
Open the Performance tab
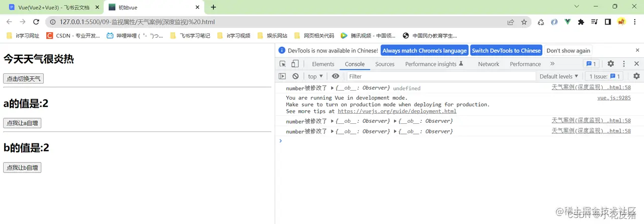[x=525, y=64]
